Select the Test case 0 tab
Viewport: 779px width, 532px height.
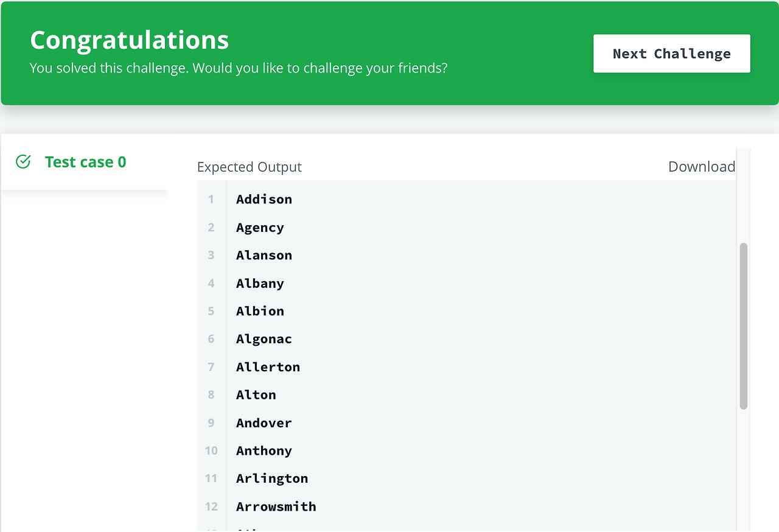pos(85,161)
